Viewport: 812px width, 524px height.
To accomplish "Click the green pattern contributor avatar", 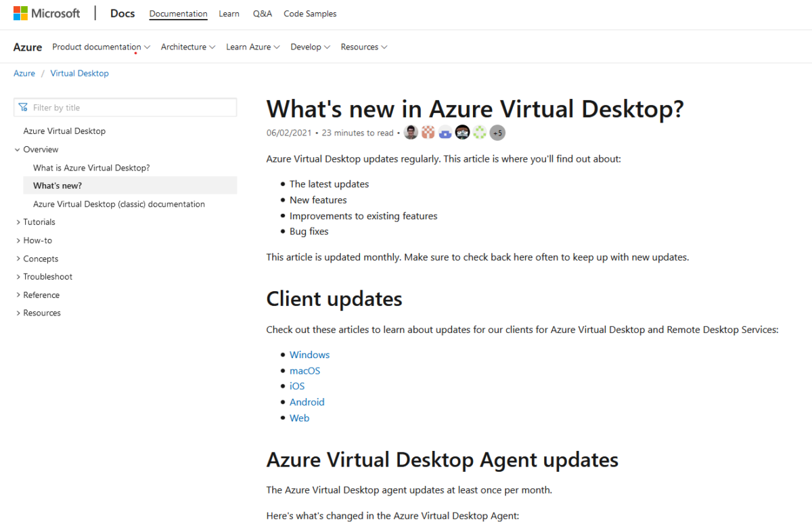I will (x=480, y=132).
